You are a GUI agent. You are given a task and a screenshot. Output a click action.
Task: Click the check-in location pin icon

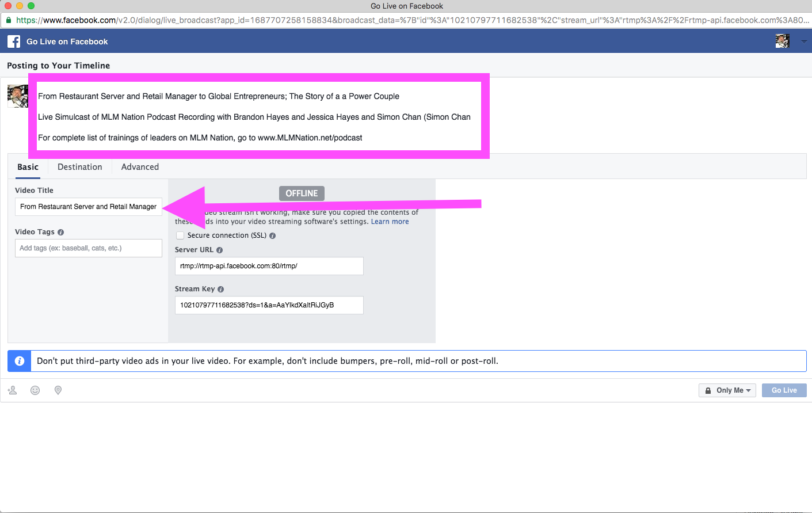point(58,390)
